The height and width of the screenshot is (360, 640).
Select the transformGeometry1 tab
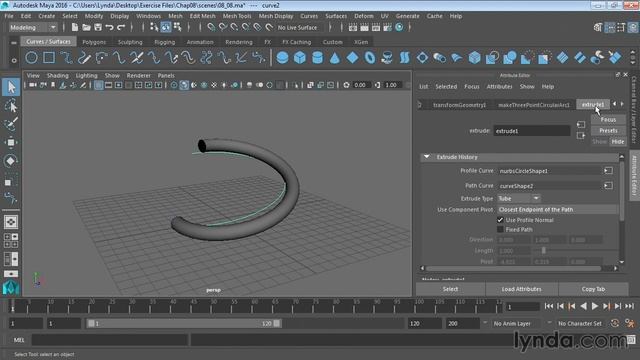tap(460, 105)
